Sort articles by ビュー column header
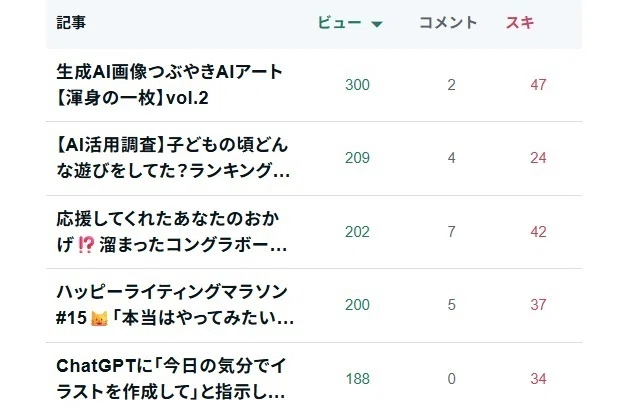The width and height of the screenshot is (631, 414). (339, 23)
